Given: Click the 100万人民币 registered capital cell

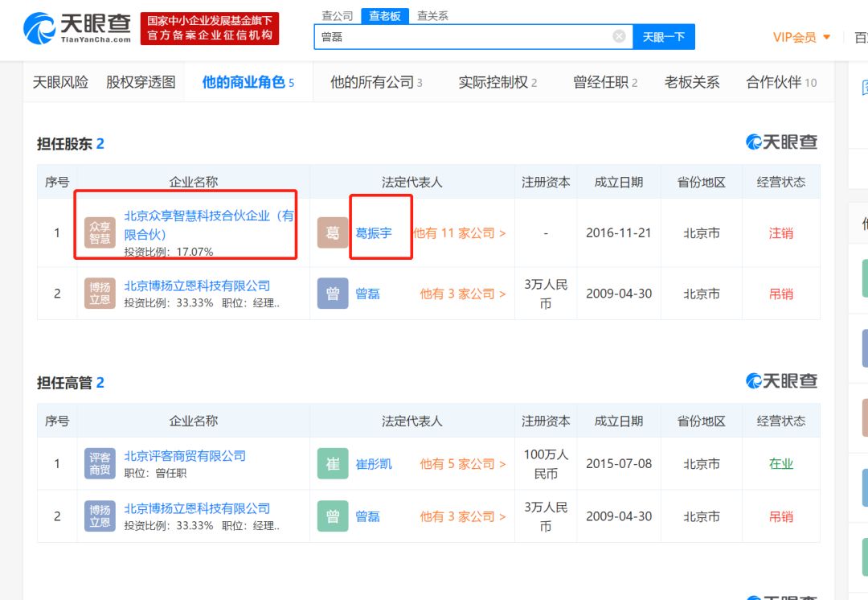Looking at the screenshot, I should [x=546, y=464].
